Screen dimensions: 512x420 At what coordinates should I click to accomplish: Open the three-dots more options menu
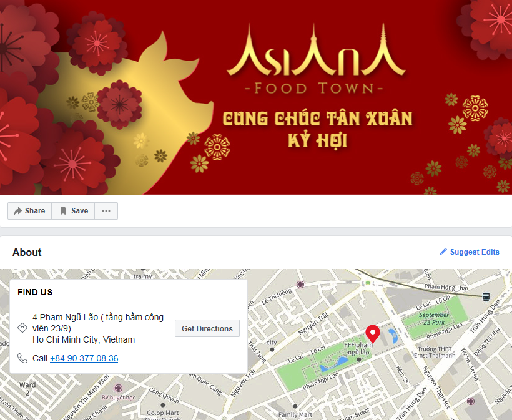106,211
